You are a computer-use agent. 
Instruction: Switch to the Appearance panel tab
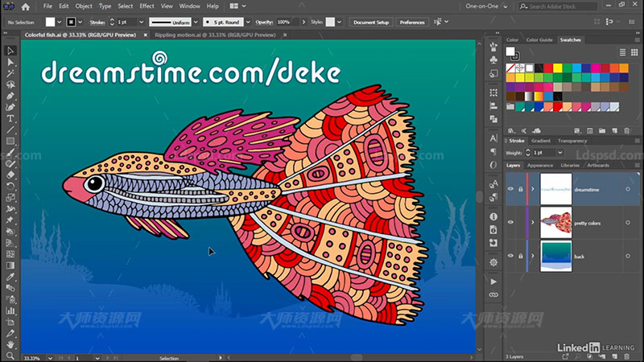pyautogui.click(x=540, y=166)
